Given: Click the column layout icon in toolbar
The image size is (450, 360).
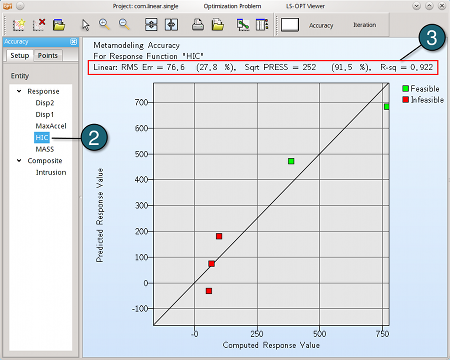Looking at the screenshot, I should tap(262, 25).
